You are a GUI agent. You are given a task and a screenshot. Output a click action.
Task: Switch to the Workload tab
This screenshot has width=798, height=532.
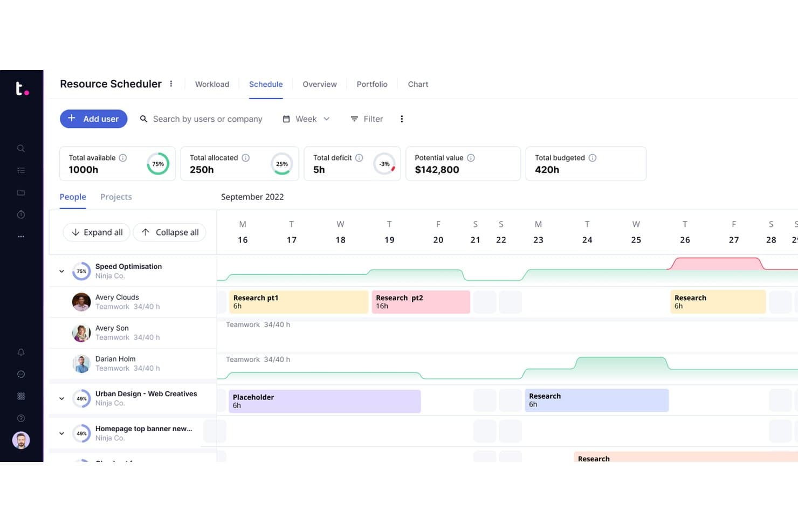point(212,84)
